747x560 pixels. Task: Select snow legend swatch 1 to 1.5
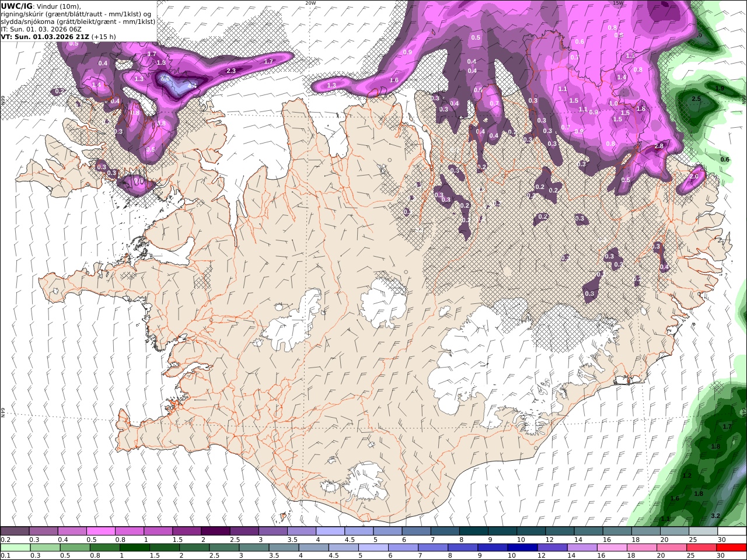click(158, 531)
